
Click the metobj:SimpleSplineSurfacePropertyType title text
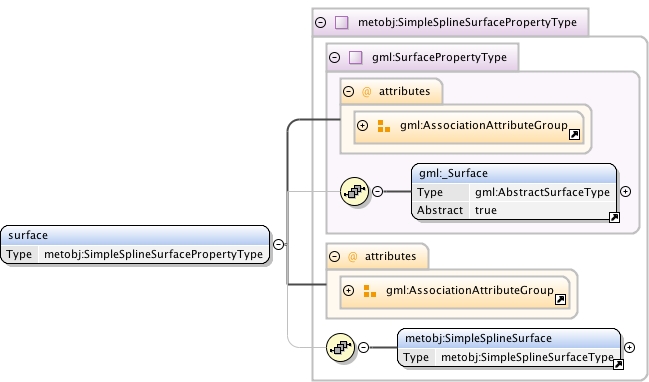[467, 22]
